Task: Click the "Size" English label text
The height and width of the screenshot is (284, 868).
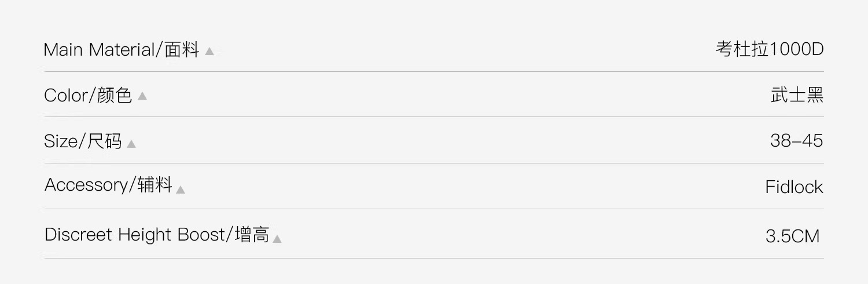Action: [x=60, y=141]
